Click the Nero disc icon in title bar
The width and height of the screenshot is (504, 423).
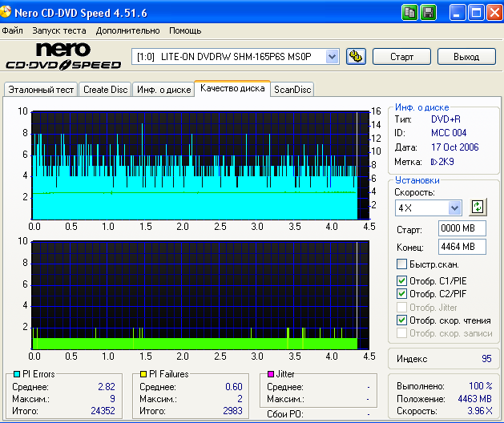coord(10,12)
